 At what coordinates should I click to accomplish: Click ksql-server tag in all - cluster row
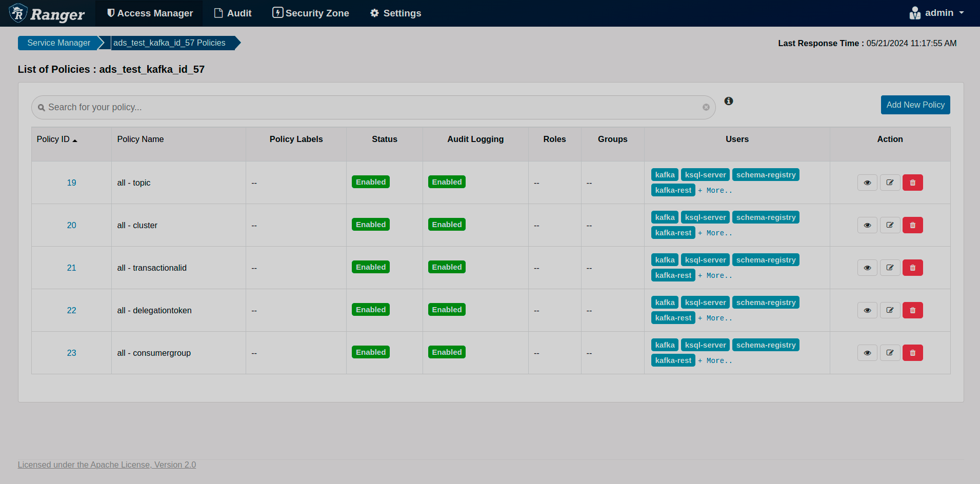(705, 217)
